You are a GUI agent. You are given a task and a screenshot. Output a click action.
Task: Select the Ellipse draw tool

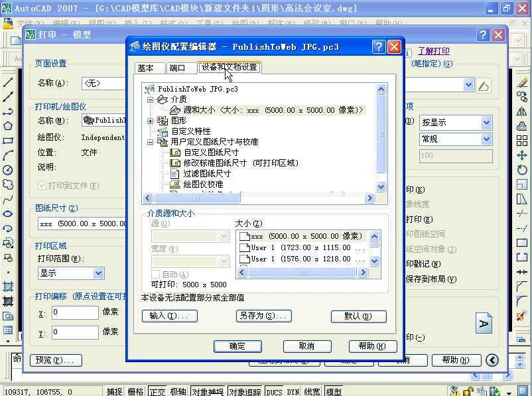click(x=8, y=214)
